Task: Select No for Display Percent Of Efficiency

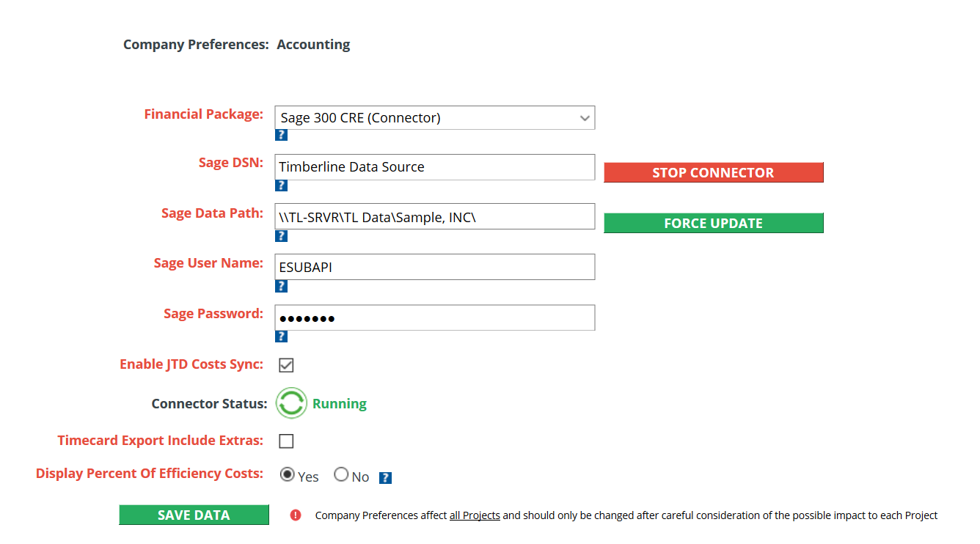Action: coord(341,475)
